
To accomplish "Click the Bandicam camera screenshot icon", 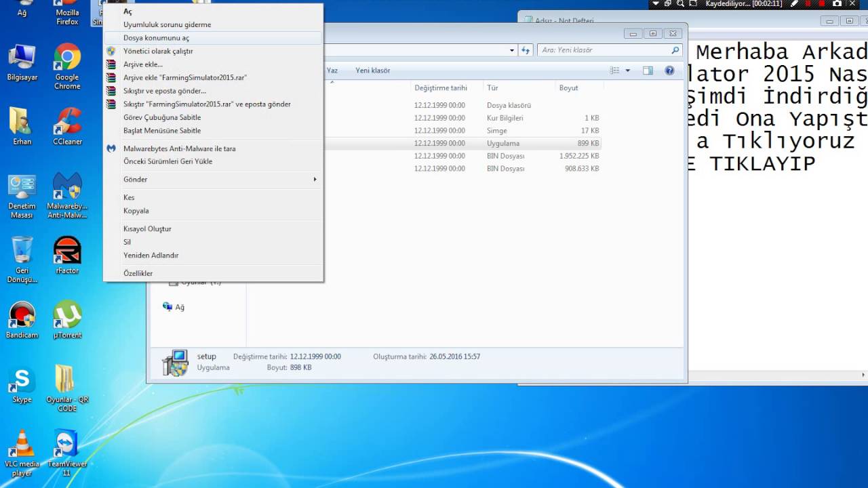I will point(837,4).
